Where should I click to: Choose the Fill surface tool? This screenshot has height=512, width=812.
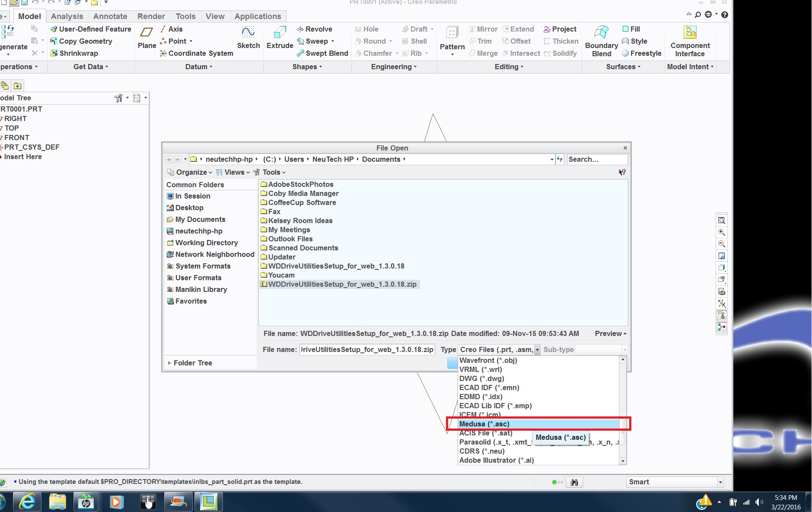coord(631,29)
